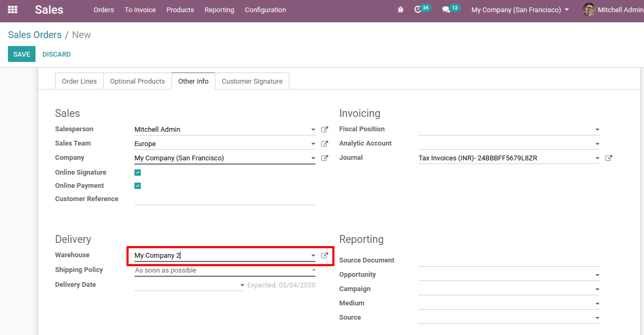
Task: Expand the Source dropdown
Action: [x=597, y=318]
